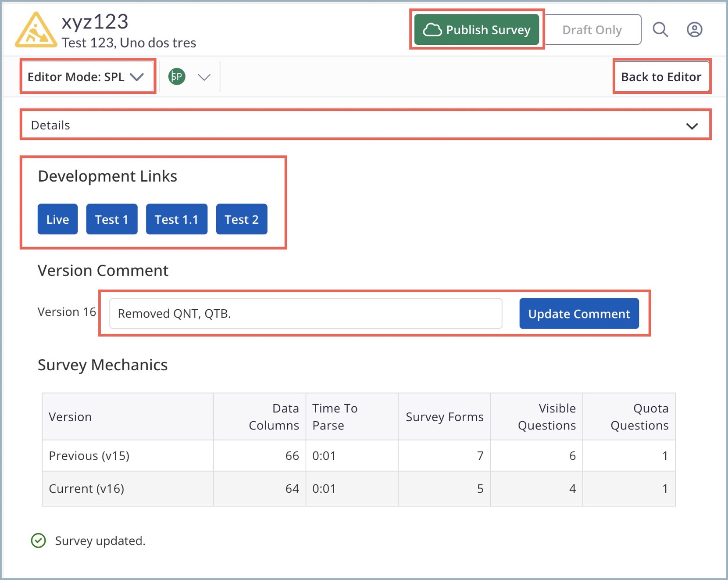Open the Test 1.1 development link

coord(177,219)
